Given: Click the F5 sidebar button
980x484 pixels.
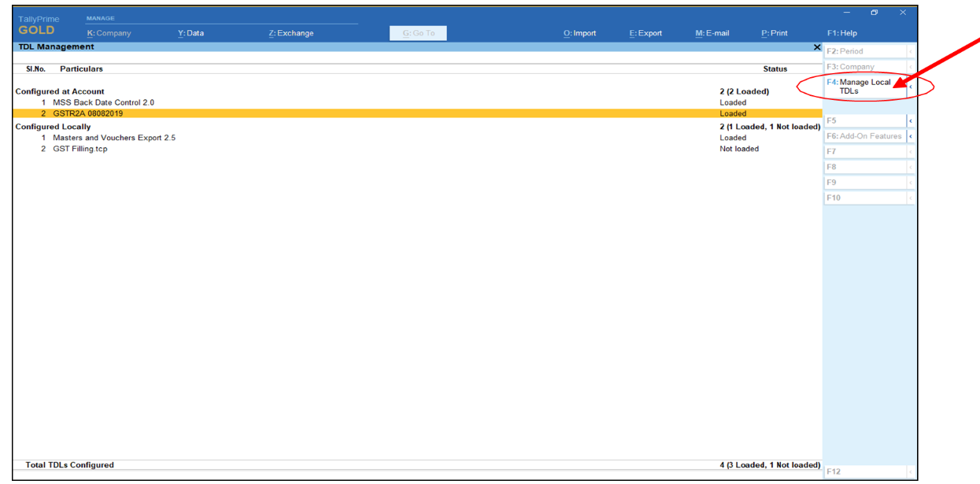Looking at the screenshot, I should coord(865,121).
